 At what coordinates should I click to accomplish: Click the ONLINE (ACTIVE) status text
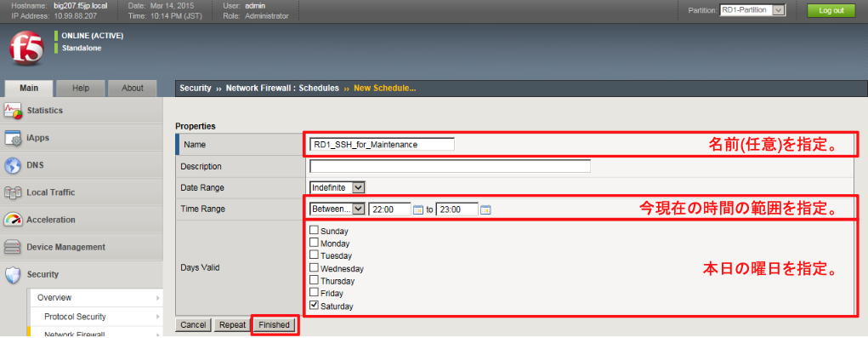(93, 36)
